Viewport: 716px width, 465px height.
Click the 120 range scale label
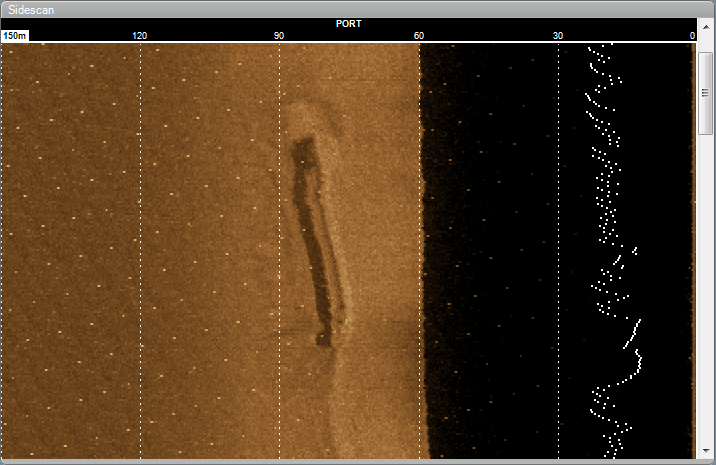[x=140, y=36]
